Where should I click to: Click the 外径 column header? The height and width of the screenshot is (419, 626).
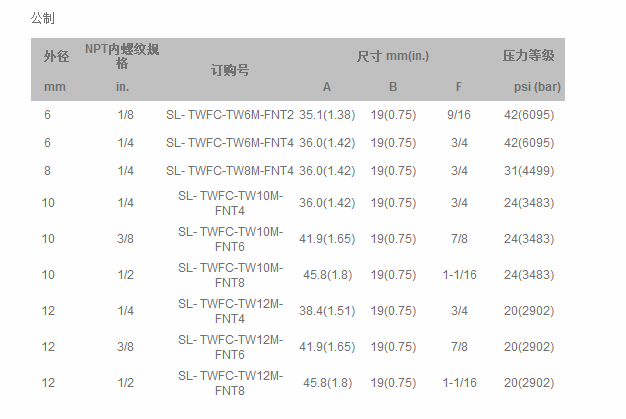coord(56,56)
